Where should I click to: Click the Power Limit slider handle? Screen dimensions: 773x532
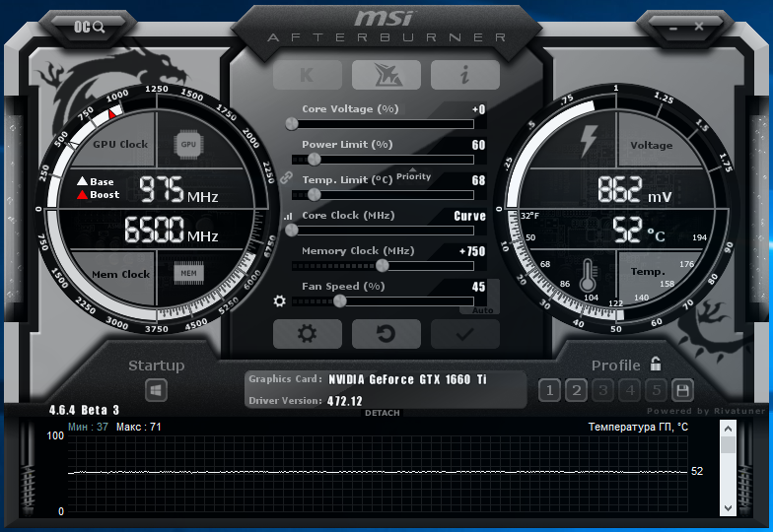pyautogui.click(x=314, y=160)
